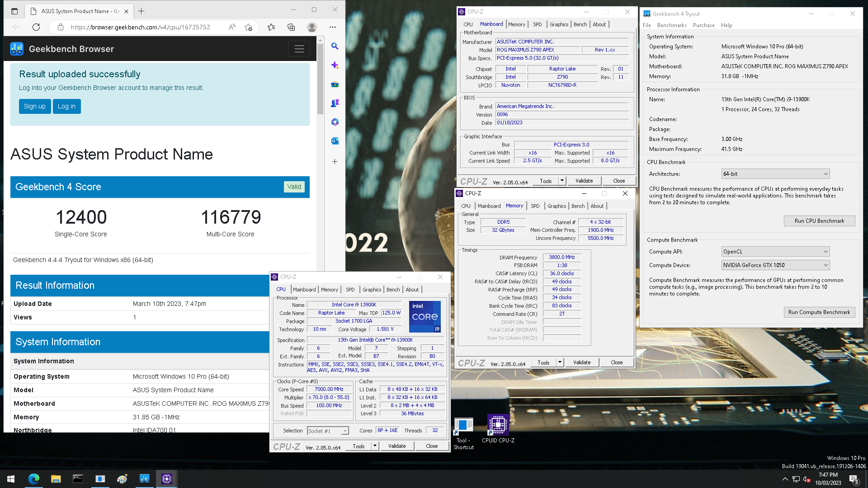Click the Core Voltage value 1.581 V
868x488 pixels.
click(x=385, y=329)
